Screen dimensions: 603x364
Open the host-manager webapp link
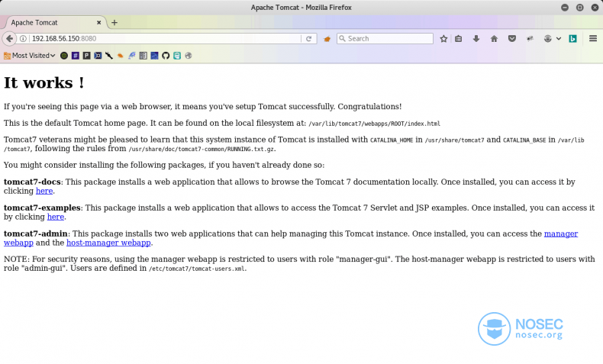pyautogui.click(x=108, y=243)
